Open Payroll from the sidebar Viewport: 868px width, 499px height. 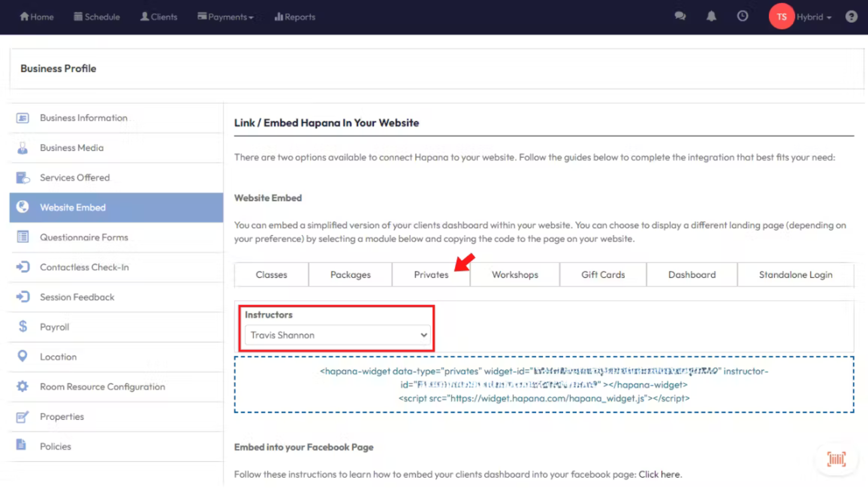click(54, 327)
